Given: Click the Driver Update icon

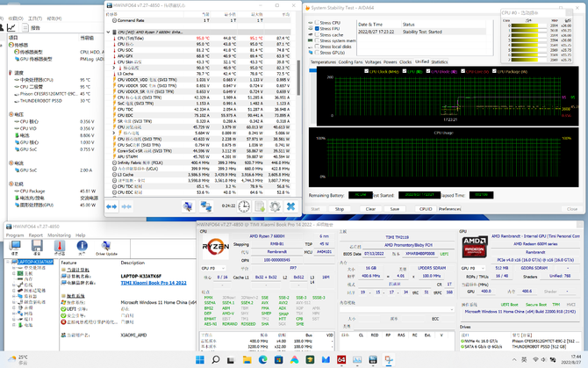Looking at the screenshot, I should 106,246.
